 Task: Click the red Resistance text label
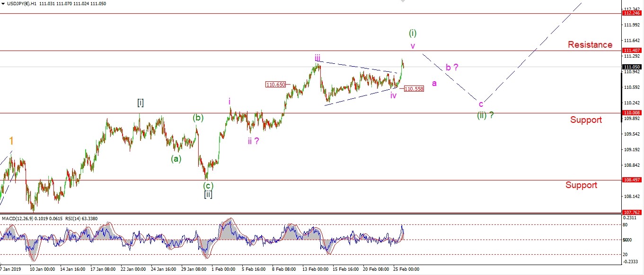click(x=590, y=45)
